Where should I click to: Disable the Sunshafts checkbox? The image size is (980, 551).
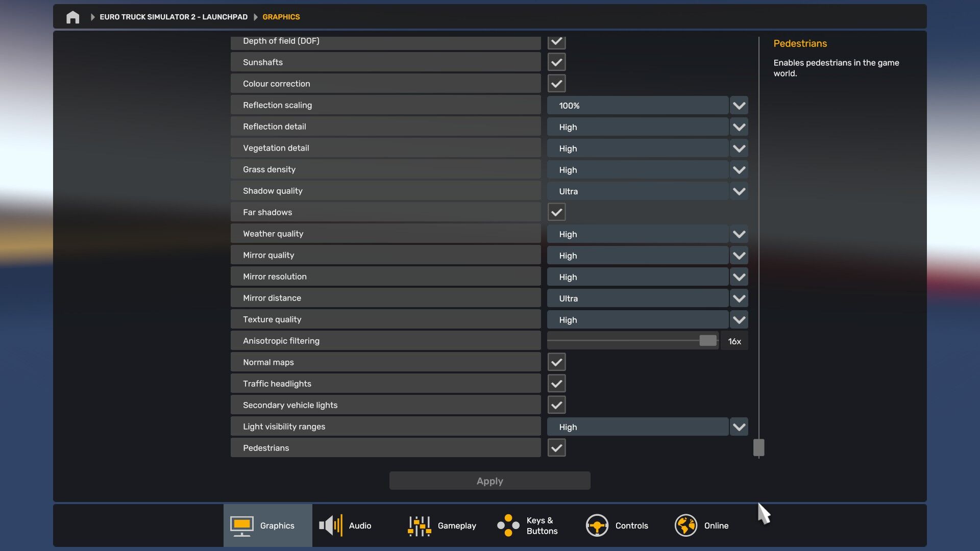tap(556, 62)
